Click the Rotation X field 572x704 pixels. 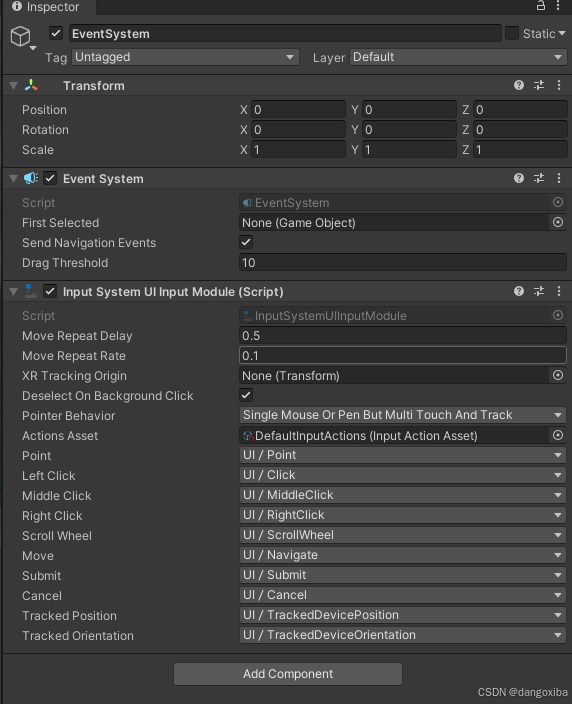(x=298, y=130)
